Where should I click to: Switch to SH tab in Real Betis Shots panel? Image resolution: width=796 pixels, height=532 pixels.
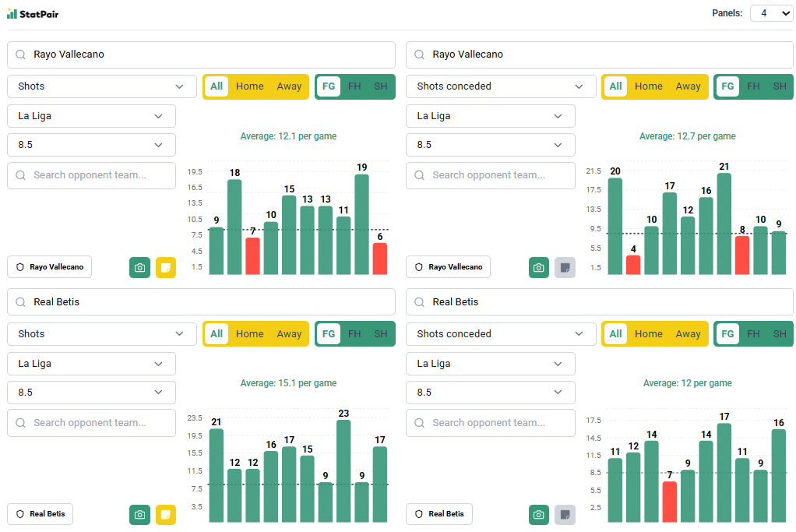tap(381, 334)
